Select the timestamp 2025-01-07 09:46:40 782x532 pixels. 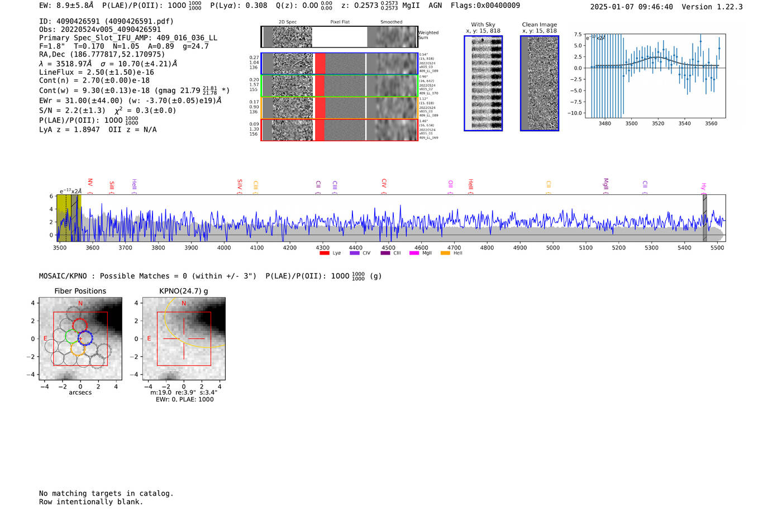632,7
